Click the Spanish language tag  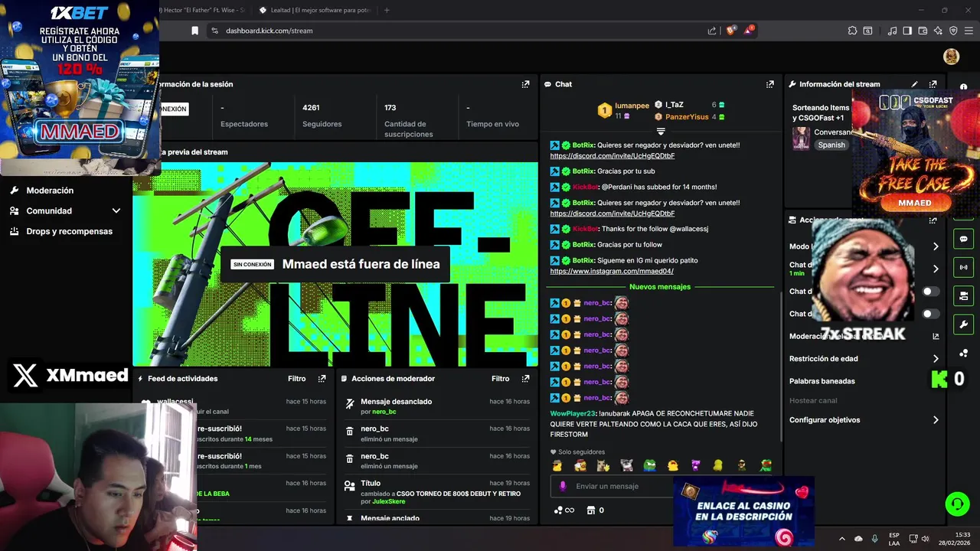pyautogui.click(x=831, y=145)
